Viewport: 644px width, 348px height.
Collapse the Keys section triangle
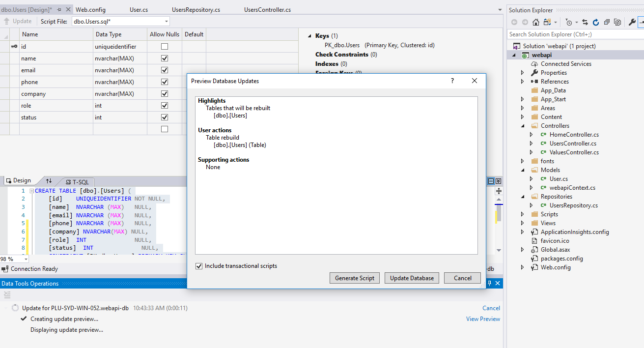click(x=309, y=36)
